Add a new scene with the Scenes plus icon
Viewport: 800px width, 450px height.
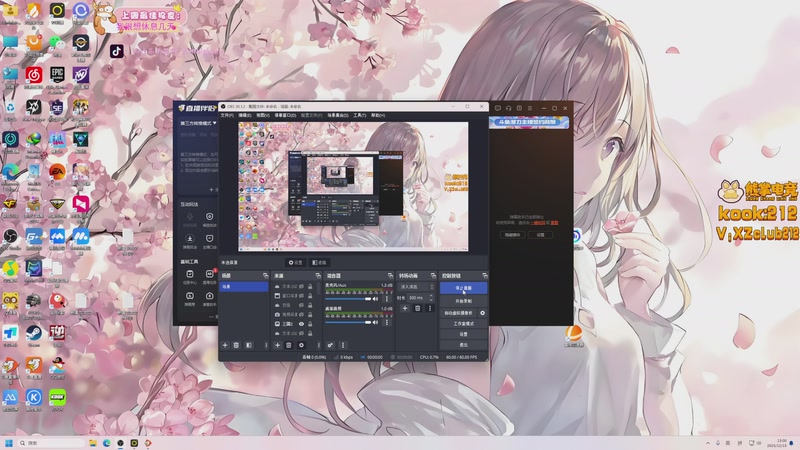point(225,345)
